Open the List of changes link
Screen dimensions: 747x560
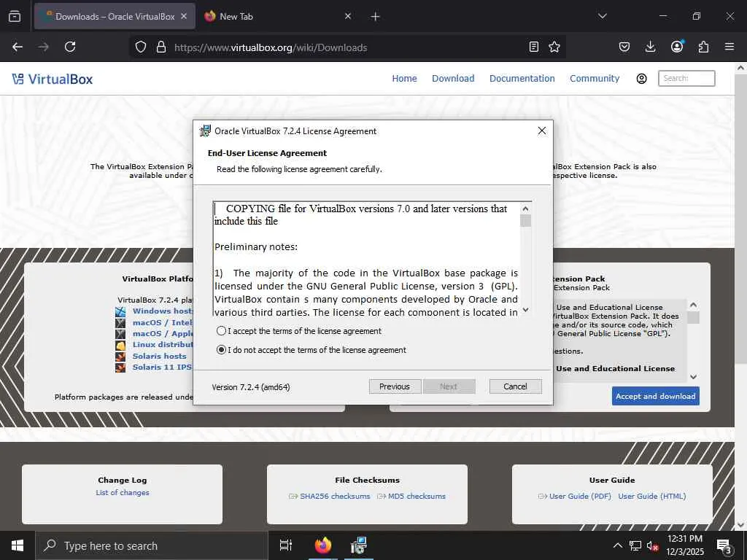point(123,493)
